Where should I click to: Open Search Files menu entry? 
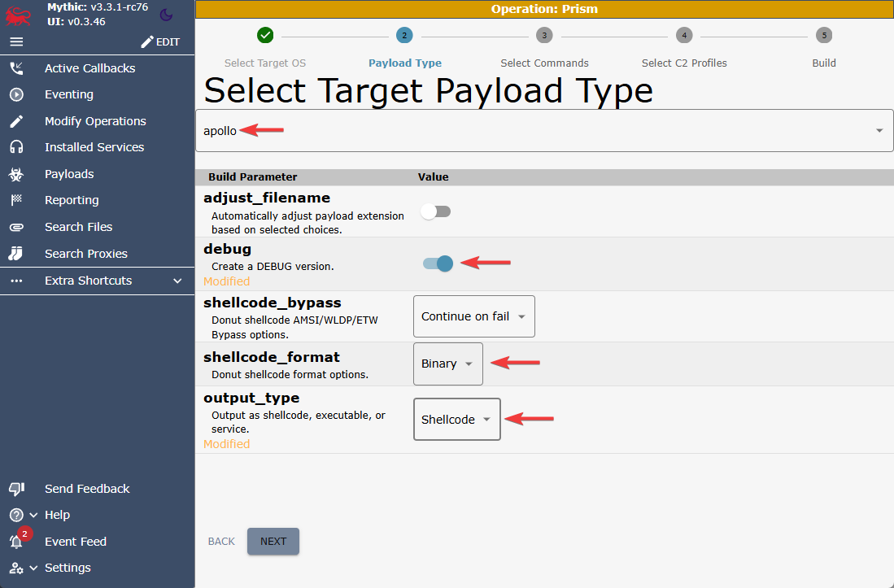click(x=79, y=228)
